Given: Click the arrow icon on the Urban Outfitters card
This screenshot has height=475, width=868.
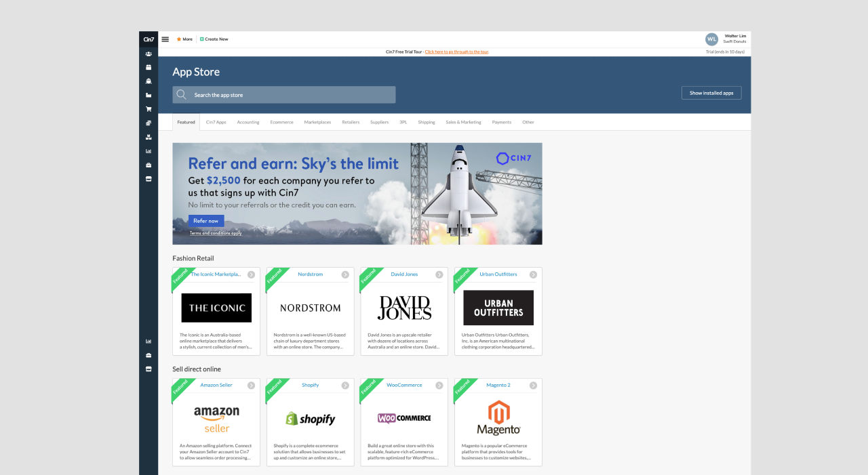Looking at the screenshot, I should pos(533,274).
